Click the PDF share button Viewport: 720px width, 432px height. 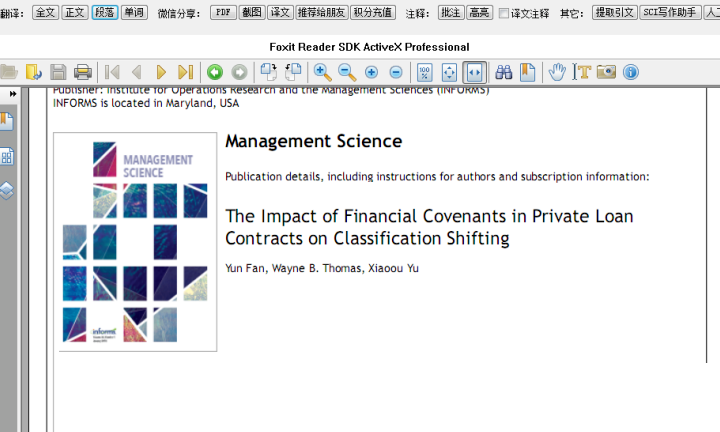click(223, 12)
